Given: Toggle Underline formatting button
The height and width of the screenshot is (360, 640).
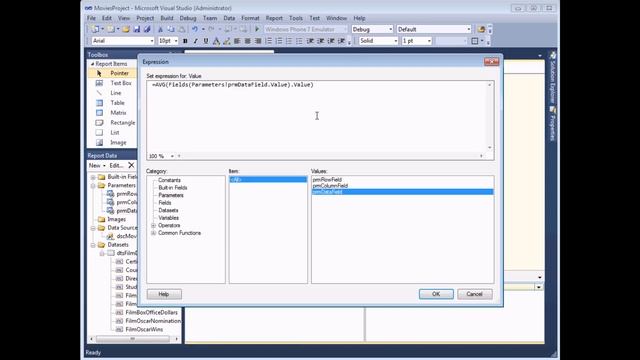Looking at the screenshot, I should [206, 41].
